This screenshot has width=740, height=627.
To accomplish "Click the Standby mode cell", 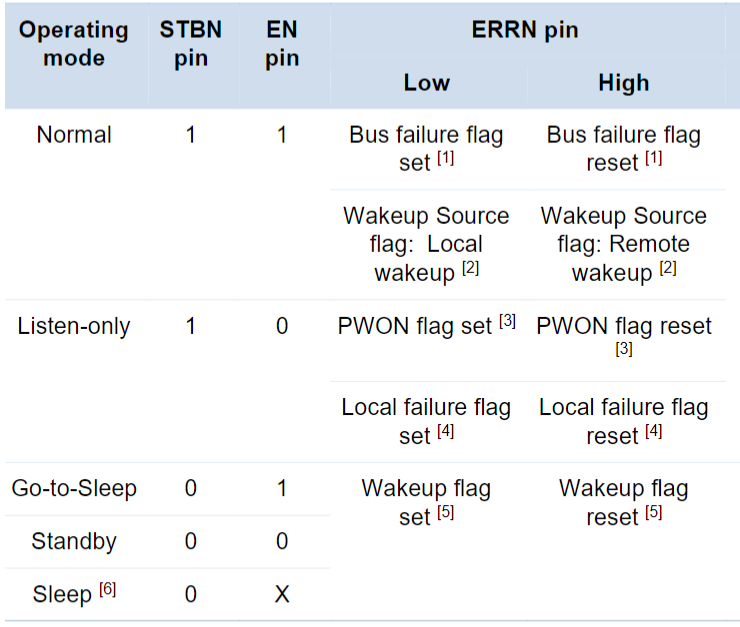I will 74,541.
